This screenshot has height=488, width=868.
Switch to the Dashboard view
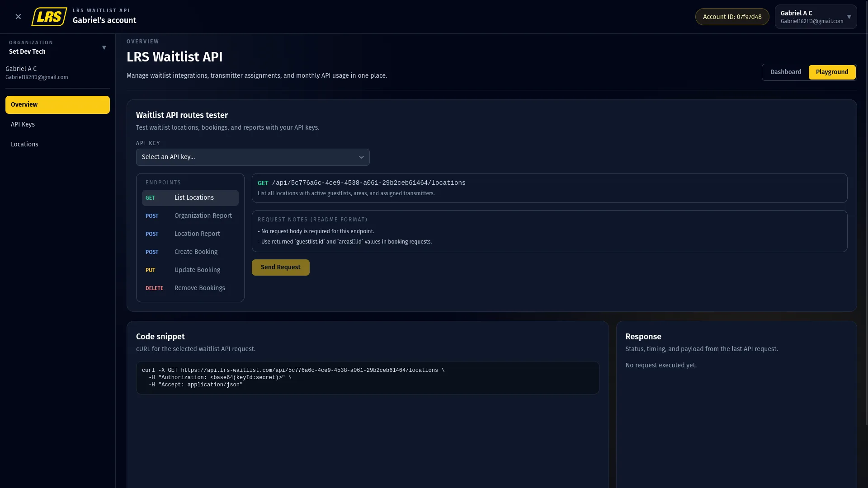[785, 72]
